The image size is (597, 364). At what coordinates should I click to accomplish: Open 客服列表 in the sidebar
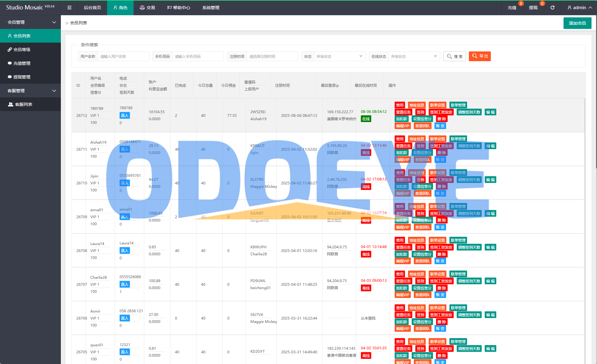pyautogui.click(x=24, y=104)
